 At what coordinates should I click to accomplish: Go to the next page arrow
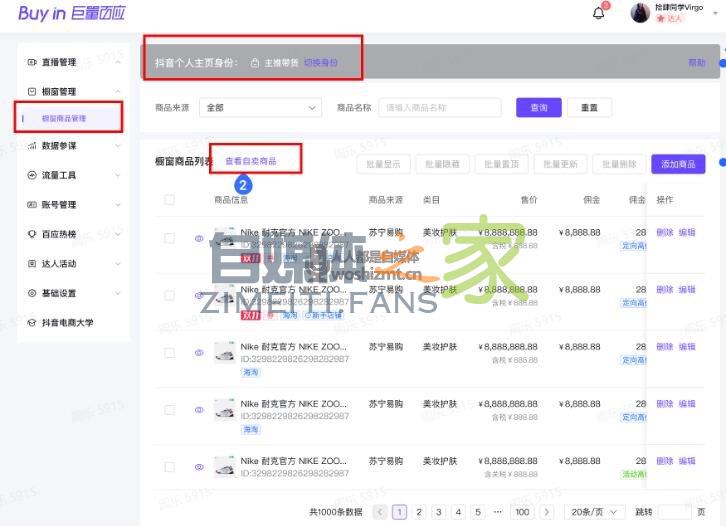pyautogui.click(x=546, y=512)
